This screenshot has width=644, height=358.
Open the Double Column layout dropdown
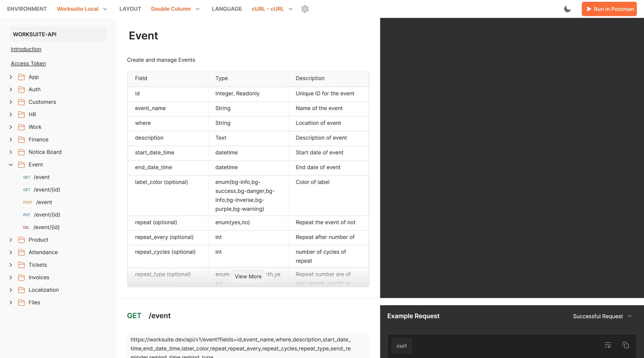tap(176, 9)
